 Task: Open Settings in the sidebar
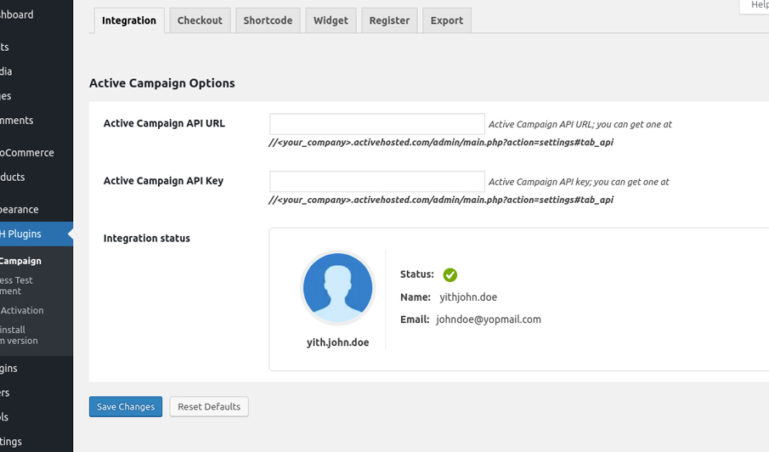[x=36, y=442]
